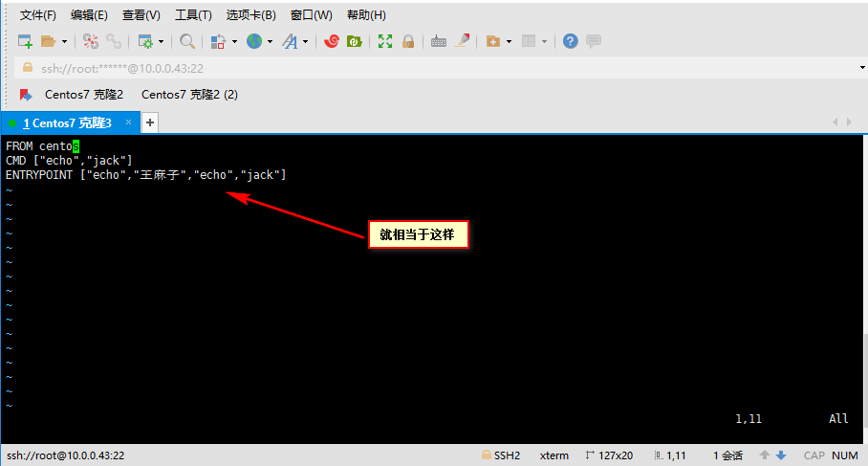
Task: Click the 127x20 size status entry
Action: [x=610, y=455]
